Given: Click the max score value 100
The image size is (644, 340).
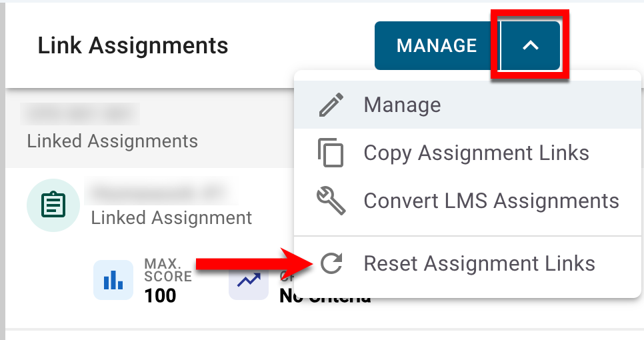Looking at the screenshot, I should pos(160,295).
